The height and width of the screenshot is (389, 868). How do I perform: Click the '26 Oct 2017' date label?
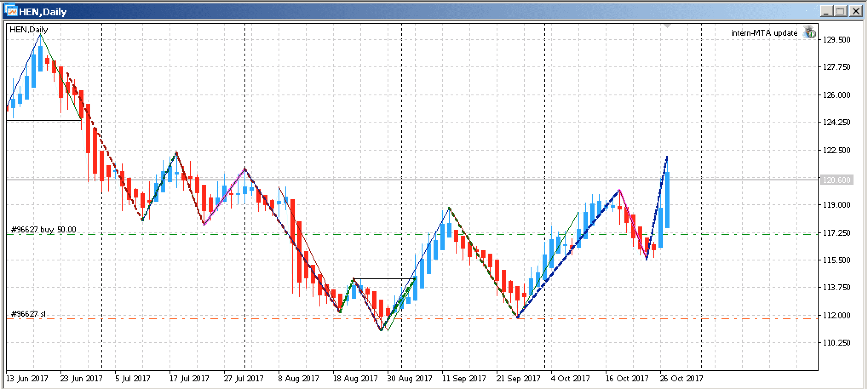[x=682, y=378]
